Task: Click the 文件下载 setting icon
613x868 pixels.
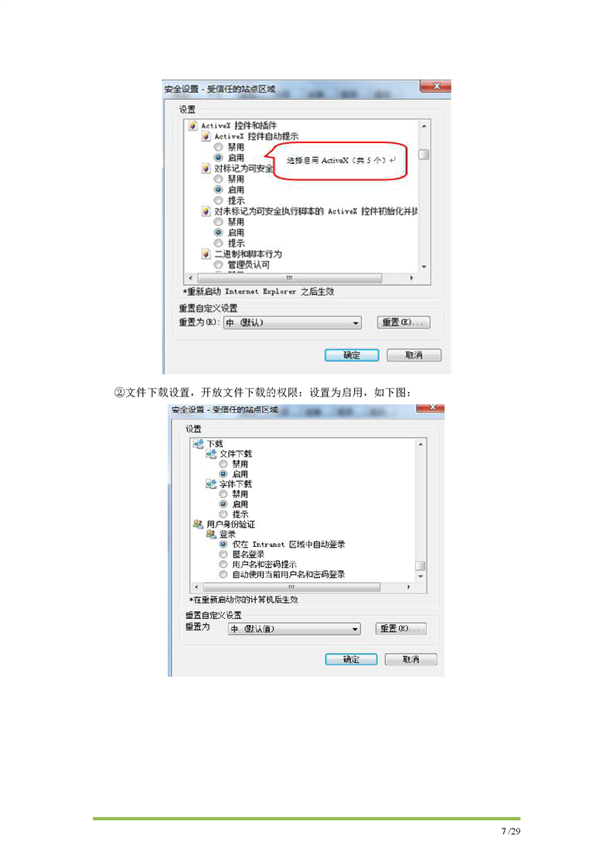Action: (x=211, y=453)
